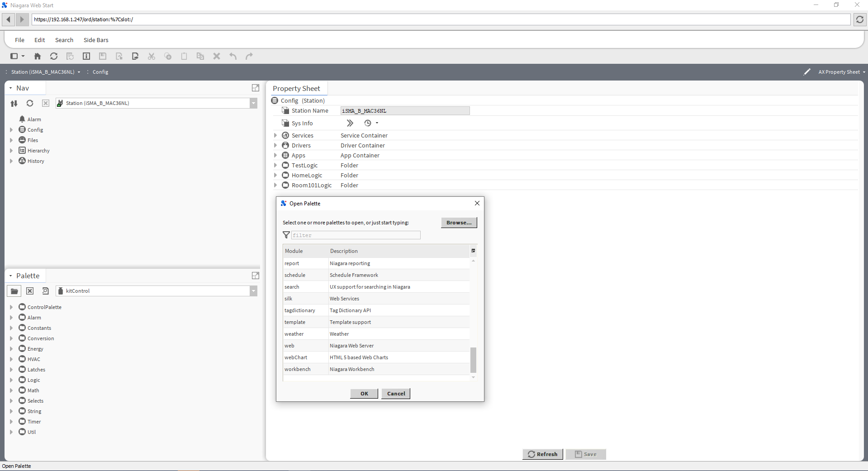Click the Browse button in Open Palette

click(x=458, y=223)
